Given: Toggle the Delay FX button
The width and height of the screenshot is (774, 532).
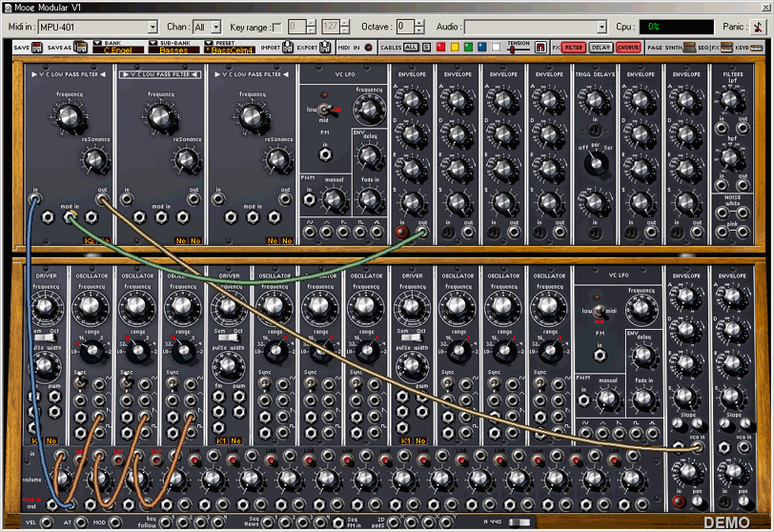Looking at the screenshot, I should 601,48.
